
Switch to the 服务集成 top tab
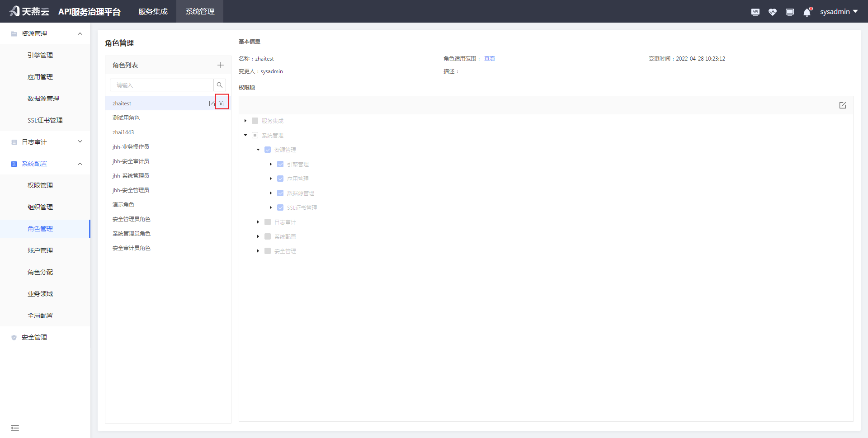[153, 12]
